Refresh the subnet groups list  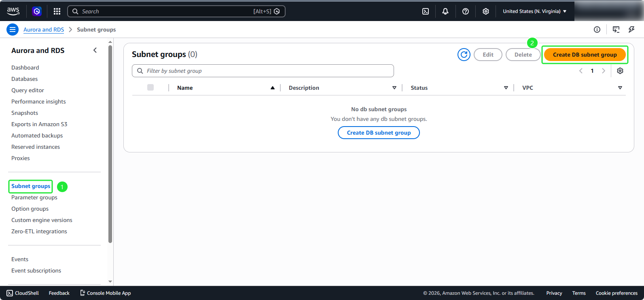click(x=464, y=55)
